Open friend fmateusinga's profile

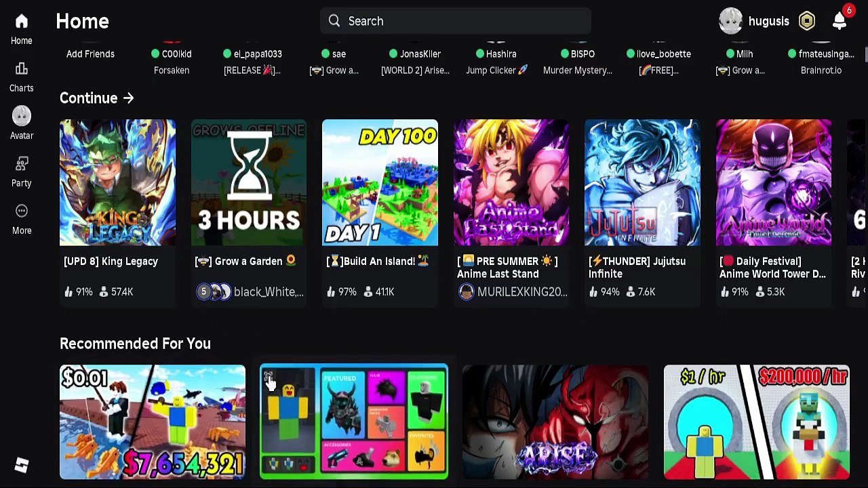[821, 54]
